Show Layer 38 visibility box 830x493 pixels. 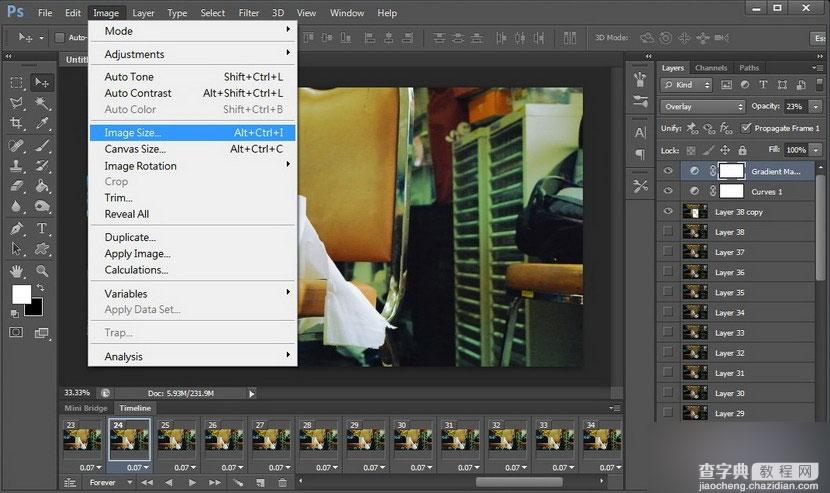coord(668,231)
